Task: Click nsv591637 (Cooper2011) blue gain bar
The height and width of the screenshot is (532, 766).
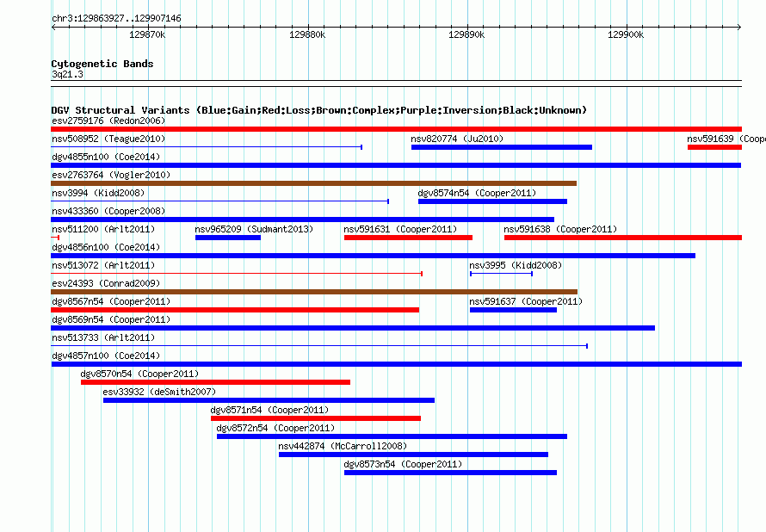Action: 513,310
